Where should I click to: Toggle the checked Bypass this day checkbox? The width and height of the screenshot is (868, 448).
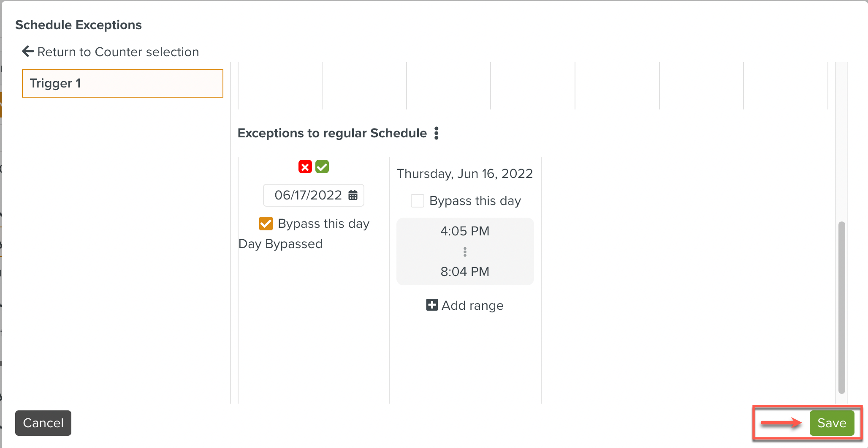click(266, 223)
